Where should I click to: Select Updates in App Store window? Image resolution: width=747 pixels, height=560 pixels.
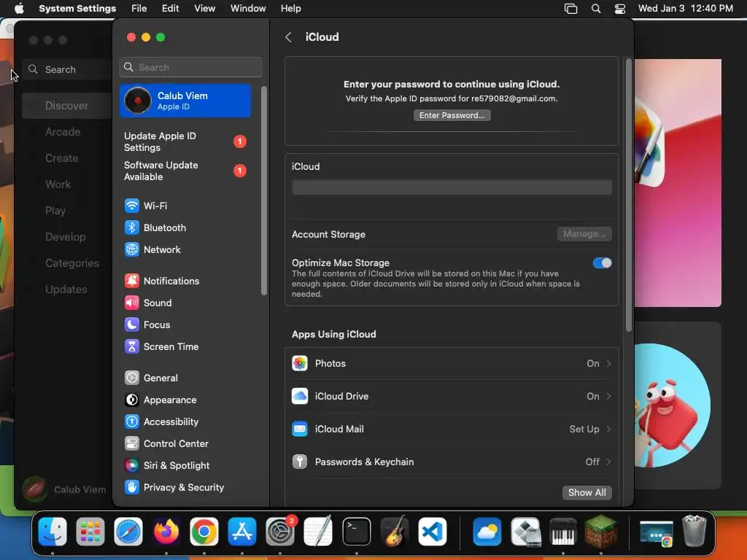66,289
